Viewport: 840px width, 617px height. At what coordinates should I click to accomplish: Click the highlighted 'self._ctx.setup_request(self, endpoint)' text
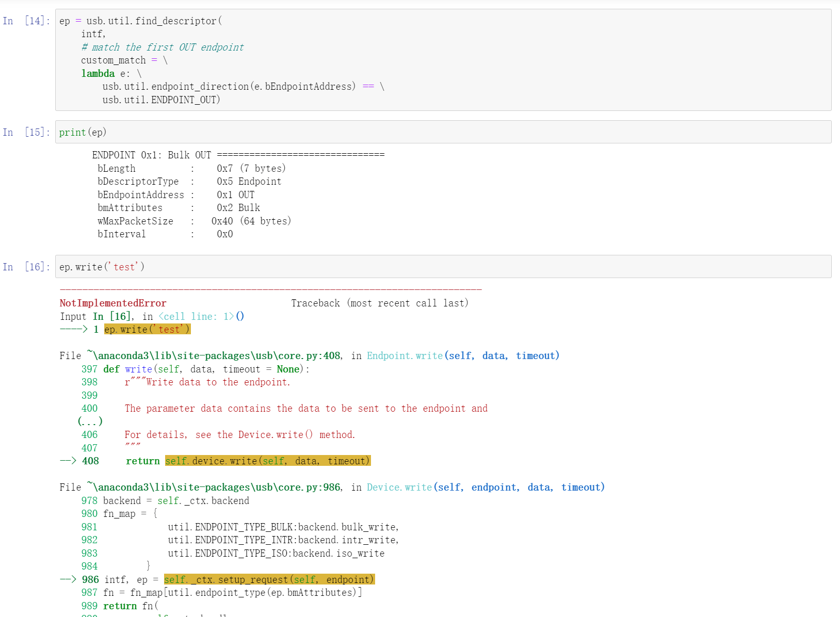269,579
